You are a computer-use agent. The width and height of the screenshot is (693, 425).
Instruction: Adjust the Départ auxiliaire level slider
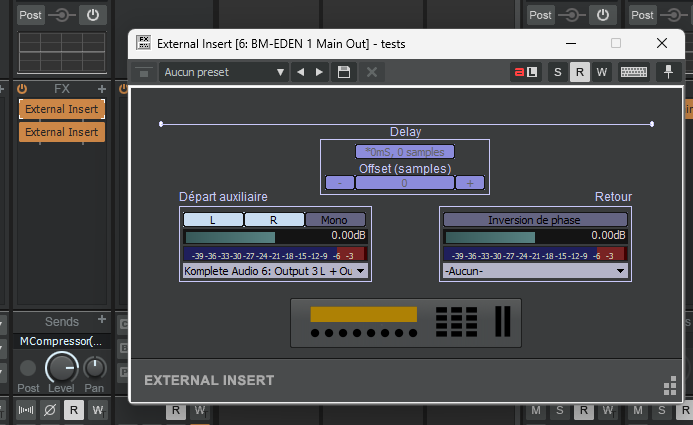pyautogui.click(x=274, y=237)
